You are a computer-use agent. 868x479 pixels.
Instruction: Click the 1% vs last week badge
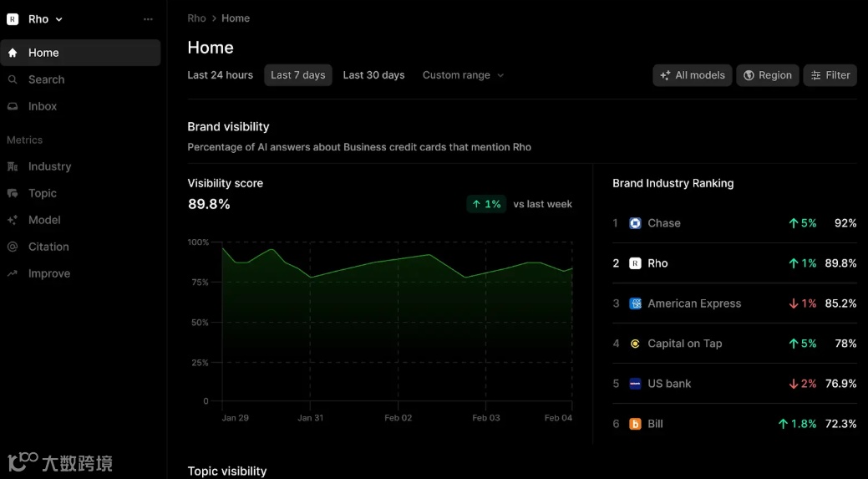(486, 204)
